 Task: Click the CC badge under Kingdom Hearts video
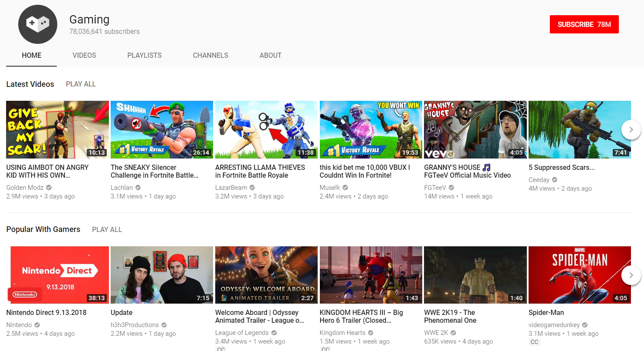click(325, 348)
